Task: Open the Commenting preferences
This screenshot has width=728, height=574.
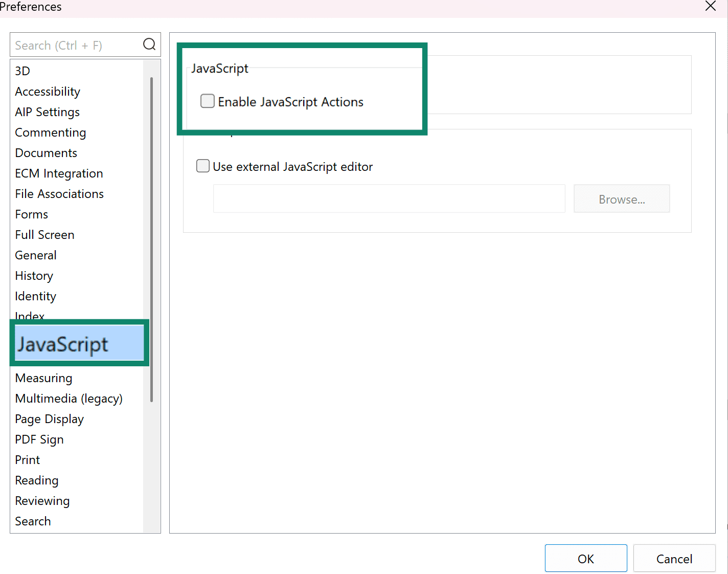Action: click(x=50, y=133)
